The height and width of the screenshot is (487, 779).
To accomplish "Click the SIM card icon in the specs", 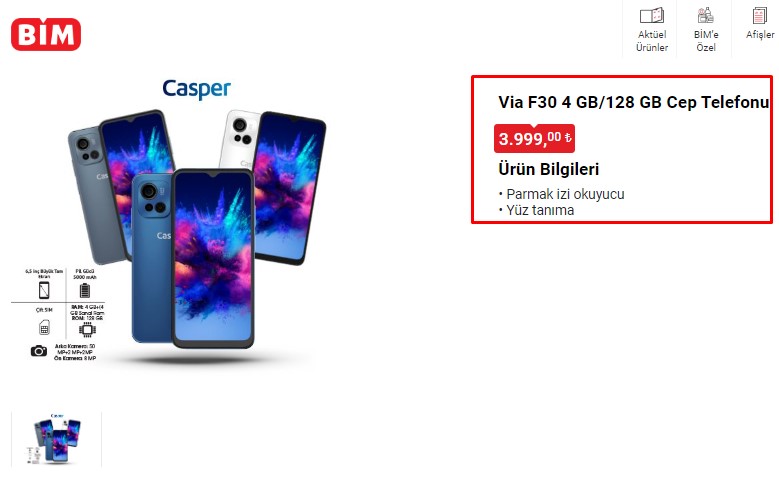I will (44, 327).
